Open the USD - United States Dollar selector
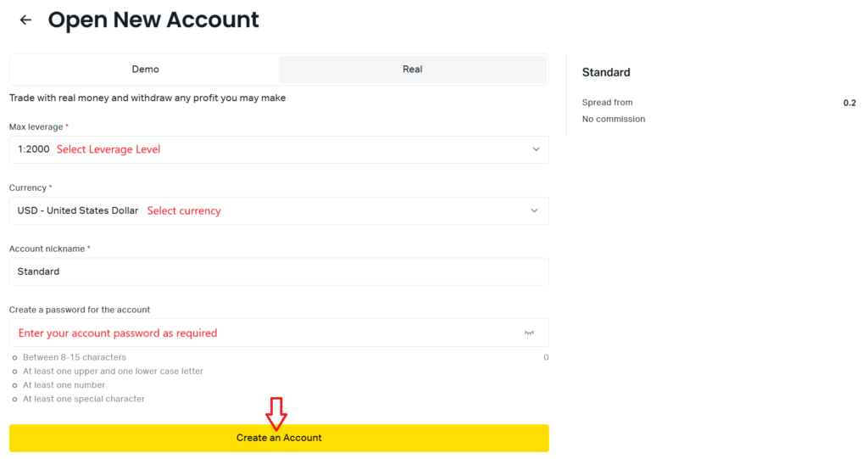The height and width of the screenshot is (459, 868). (279, 210)
